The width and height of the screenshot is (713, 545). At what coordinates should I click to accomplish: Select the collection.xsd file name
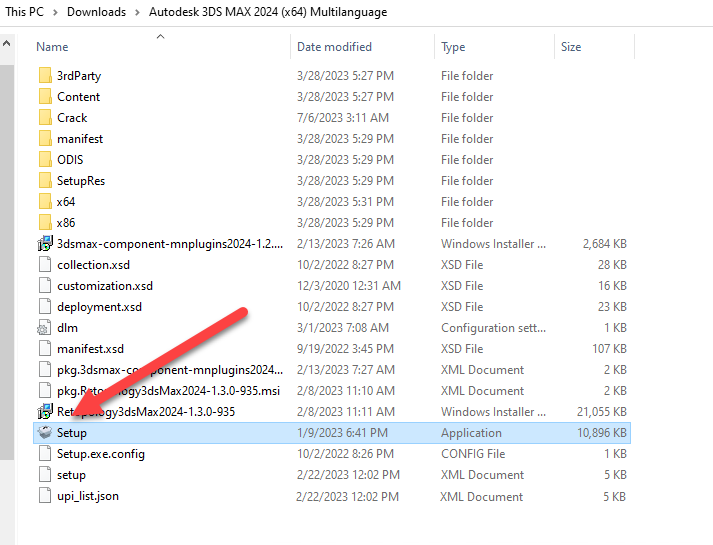tap(93, 265)
